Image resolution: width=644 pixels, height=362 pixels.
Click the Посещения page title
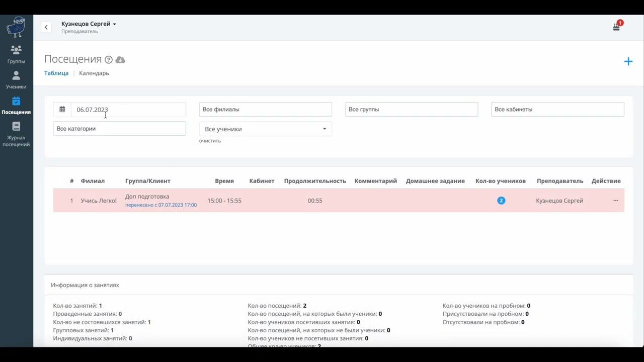73,59
